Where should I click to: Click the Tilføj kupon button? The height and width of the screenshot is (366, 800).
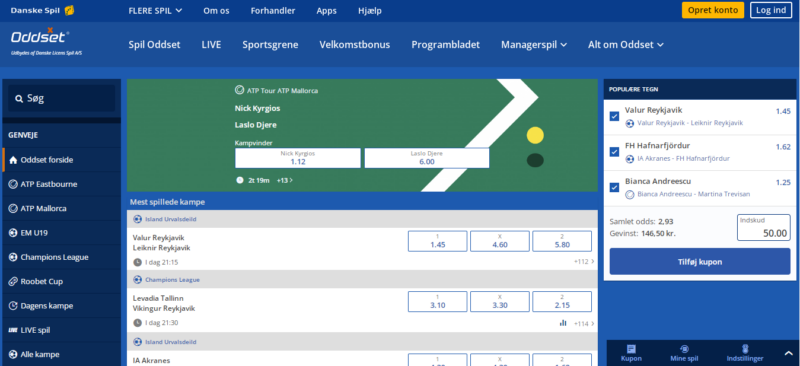click(x=699, y=262)
